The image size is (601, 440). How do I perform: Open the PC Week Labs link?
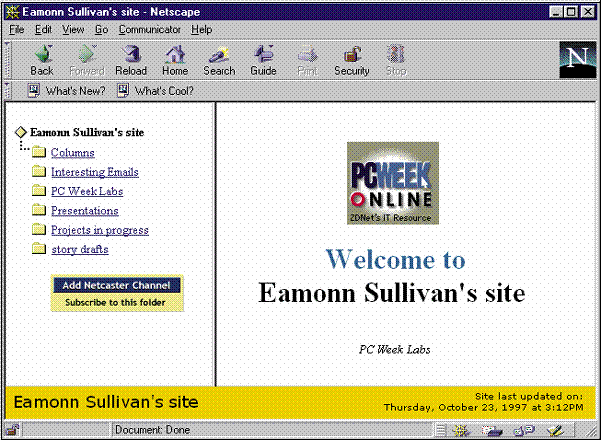[x=87, y=191]
